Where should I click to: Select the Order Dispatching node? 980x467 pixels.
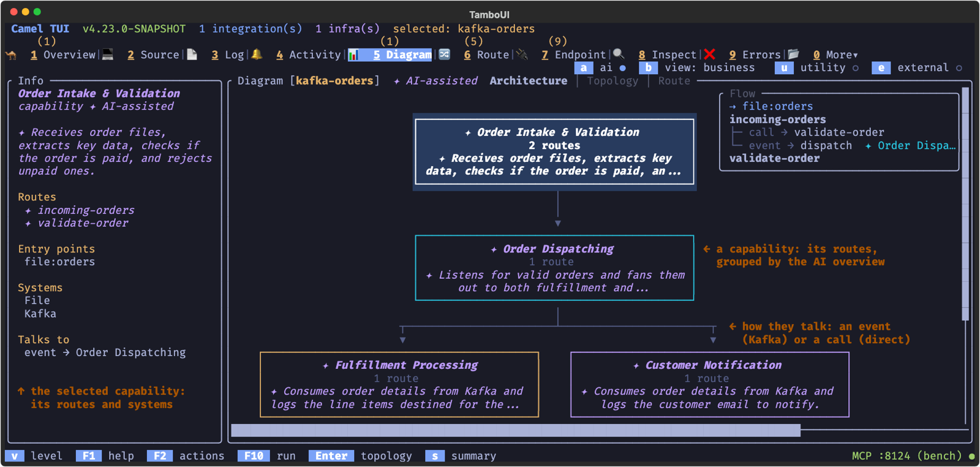click(554, 268)
